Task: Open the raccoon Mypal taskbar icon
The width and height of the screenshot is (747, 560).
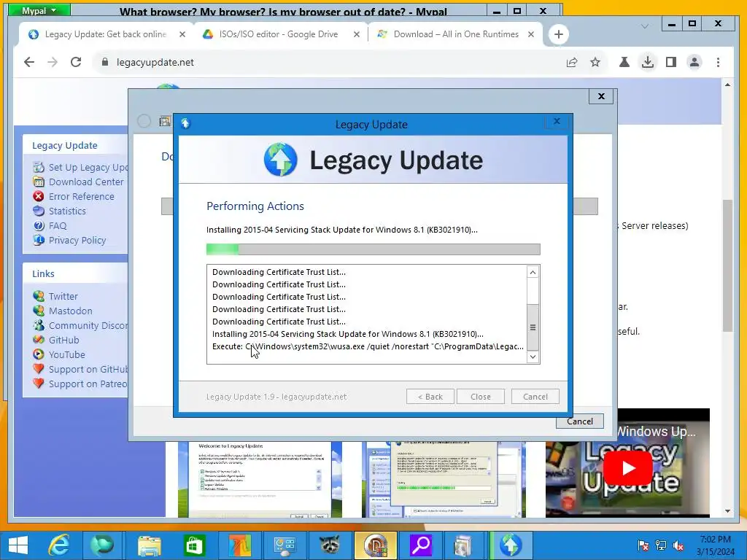Action: 329,545
